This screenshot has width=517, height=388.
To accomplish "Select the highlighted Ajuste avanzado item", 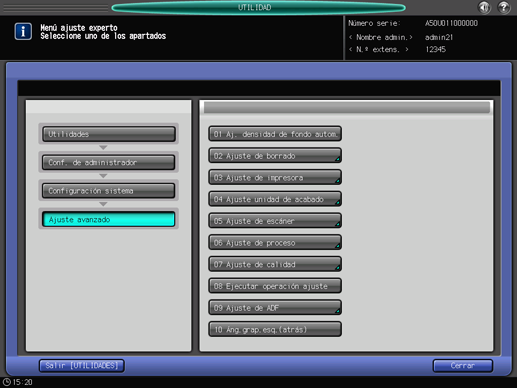I will click(109, 219).
